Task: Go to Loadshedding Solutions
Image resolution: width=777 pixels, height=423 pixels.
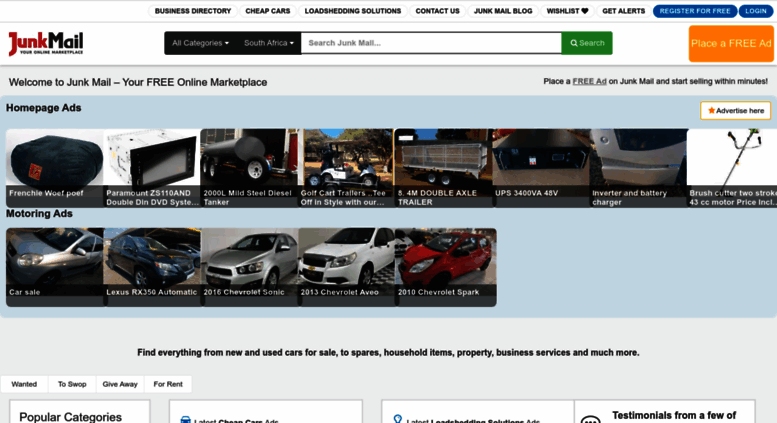Action: 353,11
